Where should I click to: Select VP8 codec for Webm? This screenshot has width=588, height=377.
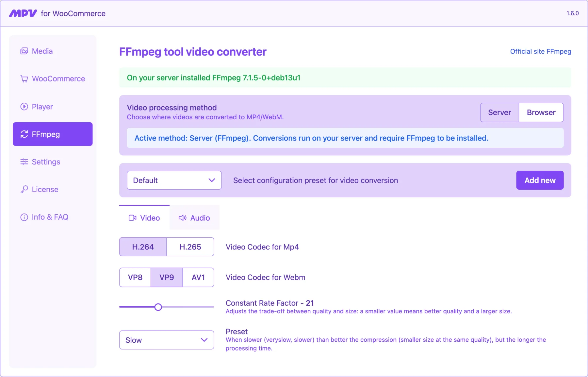tap(135, 277)
